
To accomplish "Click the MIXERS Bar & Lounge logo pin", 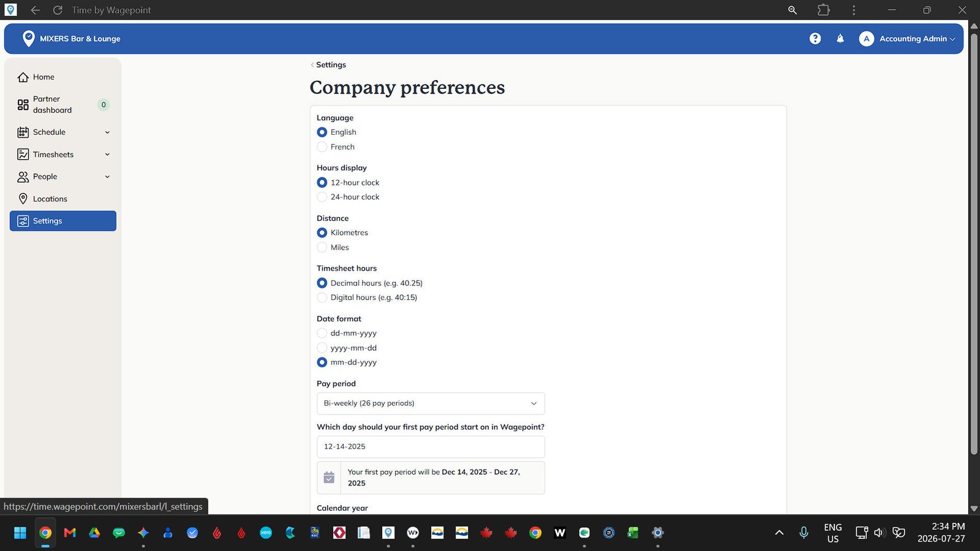I will pos(28,39).
